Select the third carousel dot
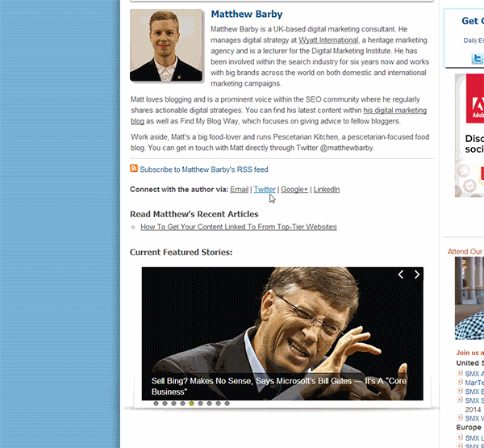 coord(173,404)
